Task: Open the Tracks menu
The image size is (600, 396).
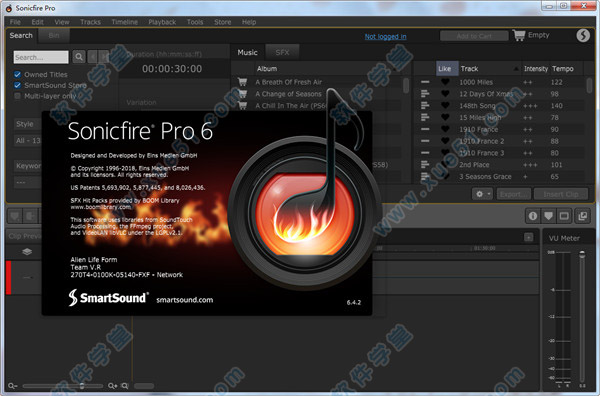Action: (90, 22)
